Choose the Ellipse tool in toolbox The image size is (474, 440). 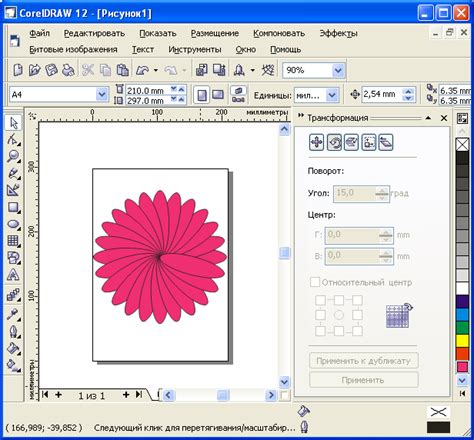(13, 224)
